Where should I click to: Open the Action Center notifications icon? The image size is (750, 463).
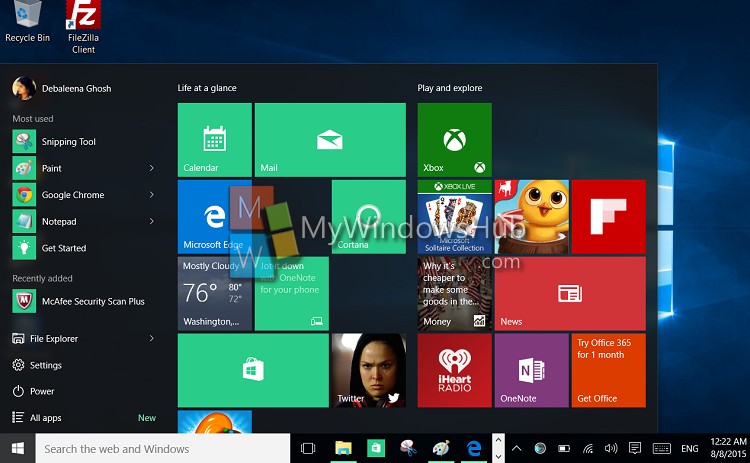coord(635,448)
